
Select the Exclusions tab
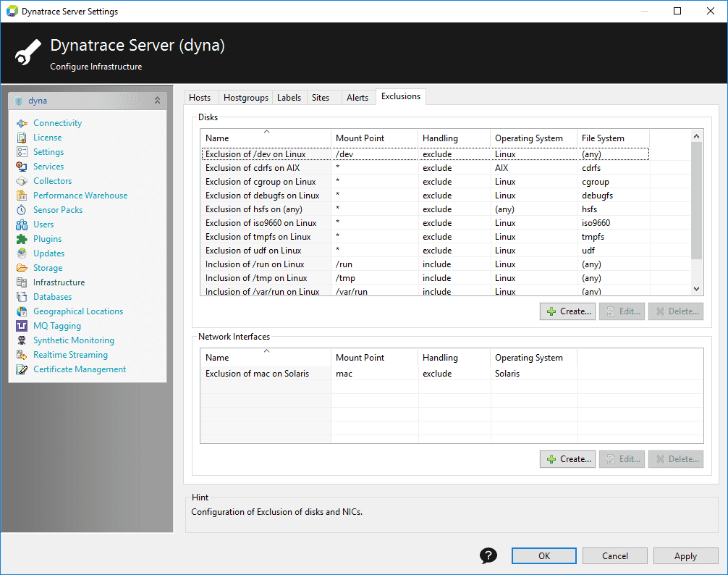401,96
